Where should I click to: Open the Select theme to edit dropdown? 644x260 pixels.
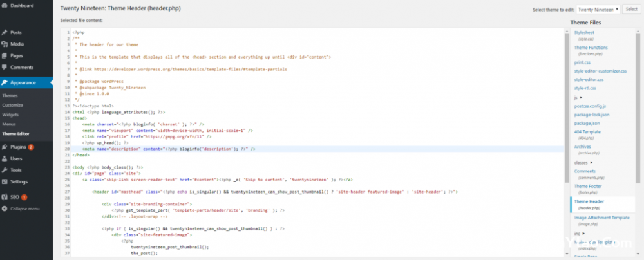pyautogui.click(x=598, y=10)
